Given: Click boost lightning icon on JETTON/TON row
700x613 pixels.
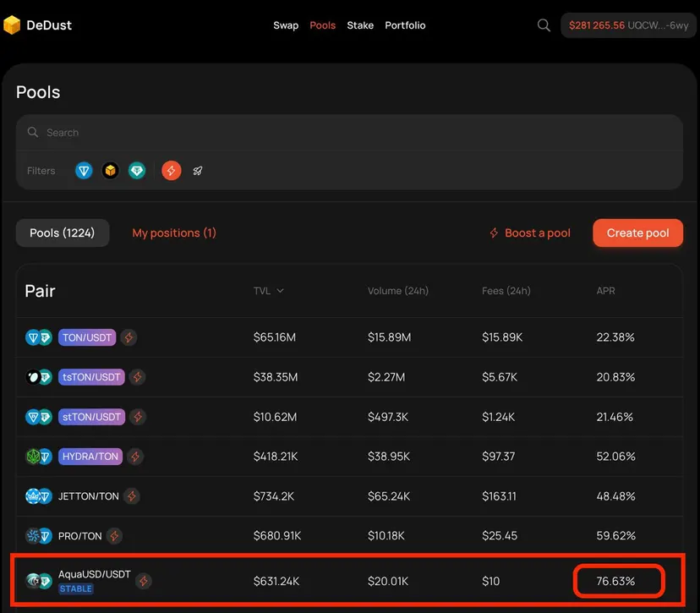Looking at the screenshot, I should click(132, 496).
